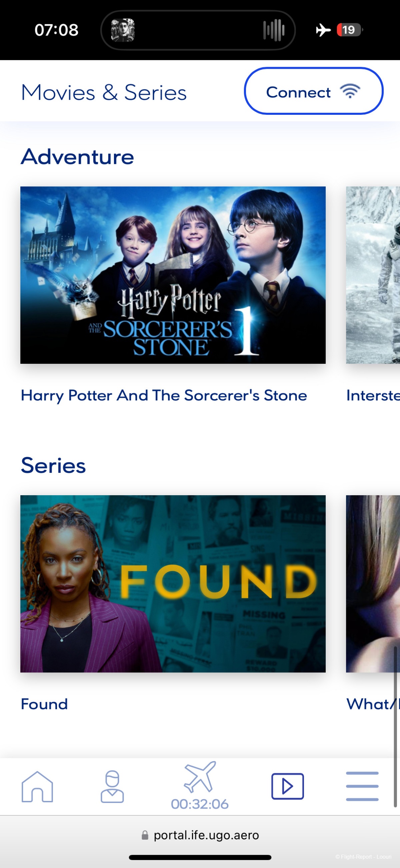Open the Found series poster
Screen dimensions: 400x868
(173, 584)
